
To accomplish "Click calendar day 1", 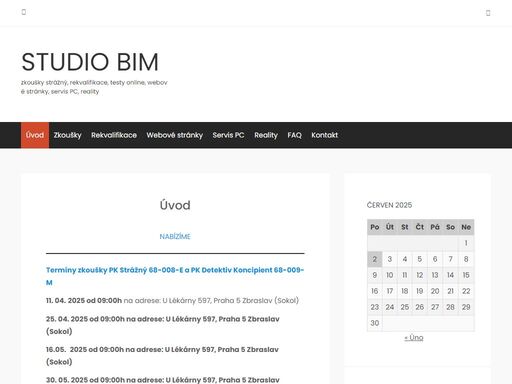I will pyautogui.click(x=466, y=243).
